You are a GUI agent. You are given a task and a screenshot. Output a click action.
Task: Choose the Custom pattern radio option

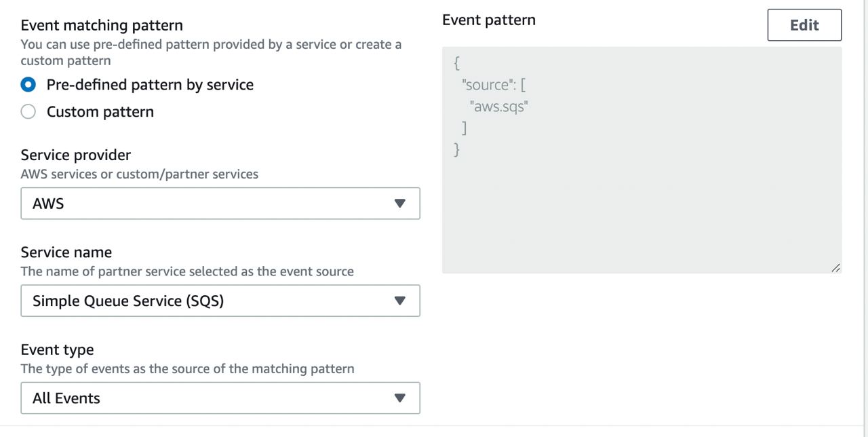click(x=28, y=112)
